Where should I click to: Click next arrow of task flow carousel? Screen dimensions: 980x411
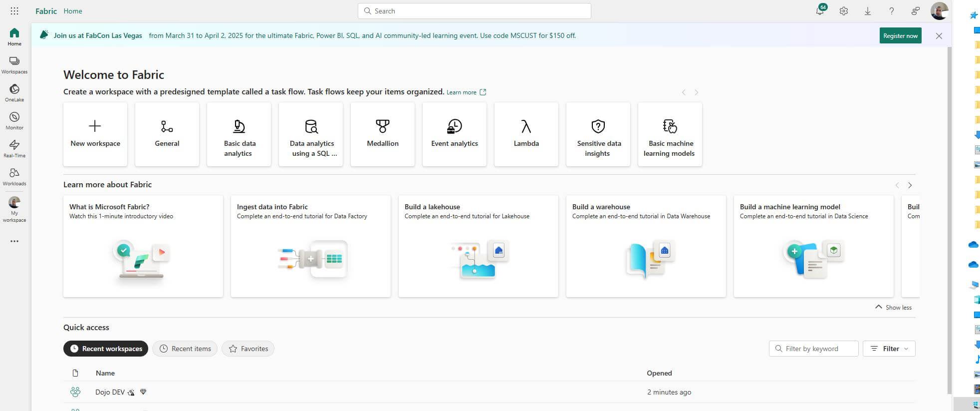click(697, 92)
